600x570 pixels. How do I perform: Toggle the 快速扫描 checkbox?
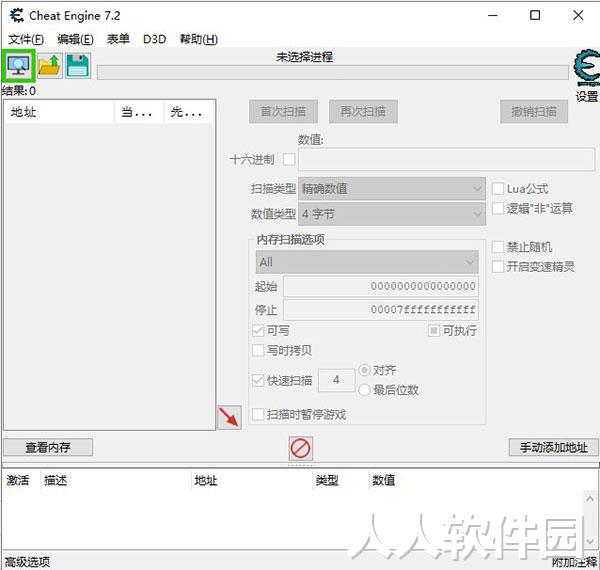pyautogui.click(x=258, y=380)
